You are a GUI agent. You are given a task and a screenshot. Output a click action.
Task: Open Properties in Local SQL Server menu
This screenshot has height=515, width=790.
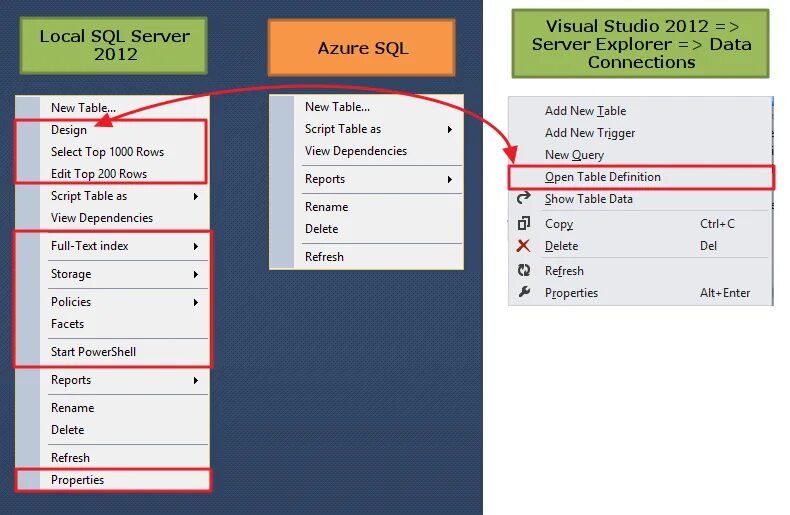(77, 480)
